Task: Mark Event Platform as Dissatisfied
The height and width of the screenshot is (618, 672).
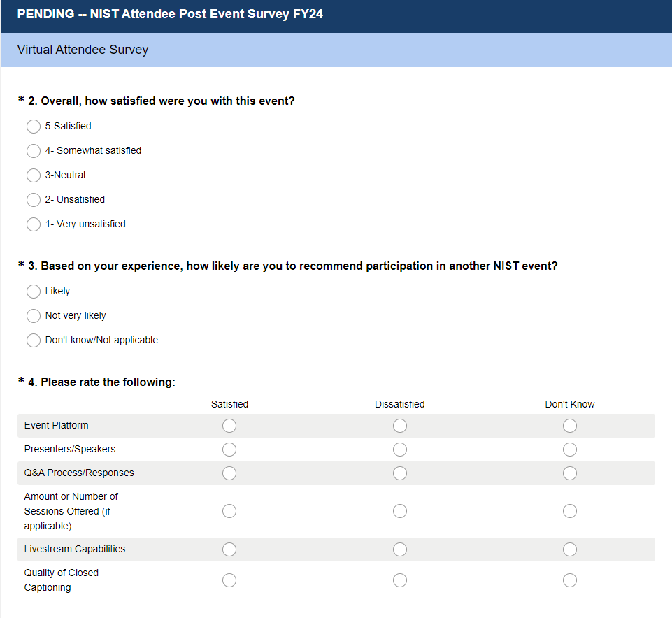Action: [x=400, y=426]
